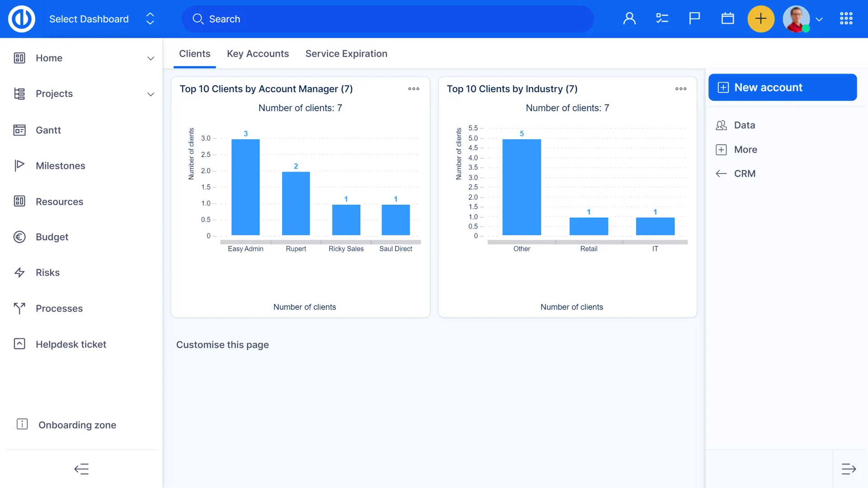
Task: Click the flag icon in header
Action: pos(694,19)
